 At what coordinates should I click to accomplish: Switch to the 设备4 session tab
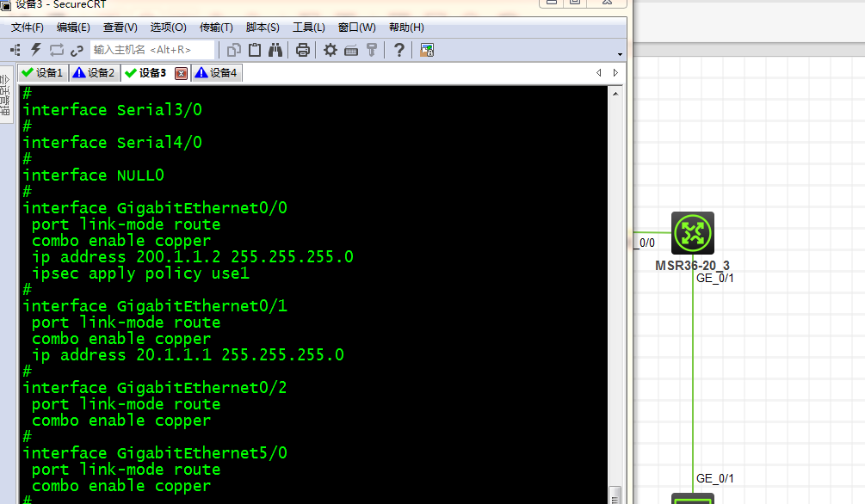(216, 73)
